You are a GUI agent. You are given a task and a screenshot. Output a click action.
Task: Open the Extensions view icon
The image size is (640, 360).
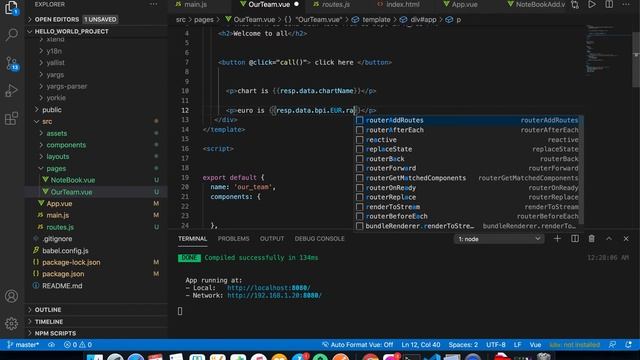(11, 118)
